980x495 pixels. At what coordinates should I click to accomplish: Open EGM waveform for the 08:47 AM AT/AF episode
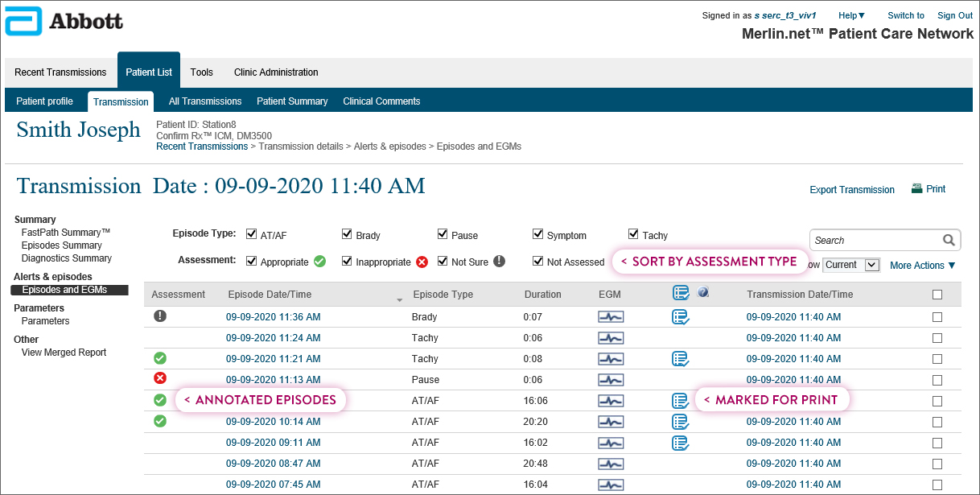tap(611, 463)
